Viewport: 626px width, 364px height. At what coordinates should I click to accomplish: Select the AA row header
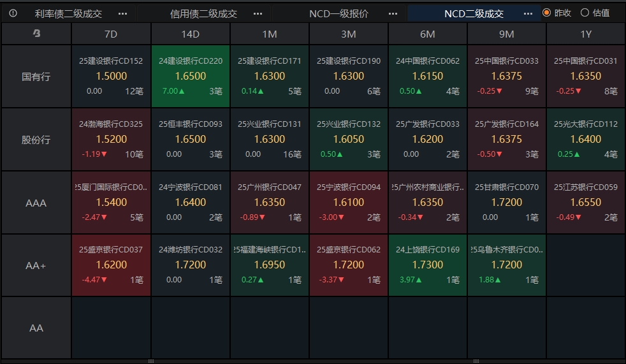click(36, 328)
